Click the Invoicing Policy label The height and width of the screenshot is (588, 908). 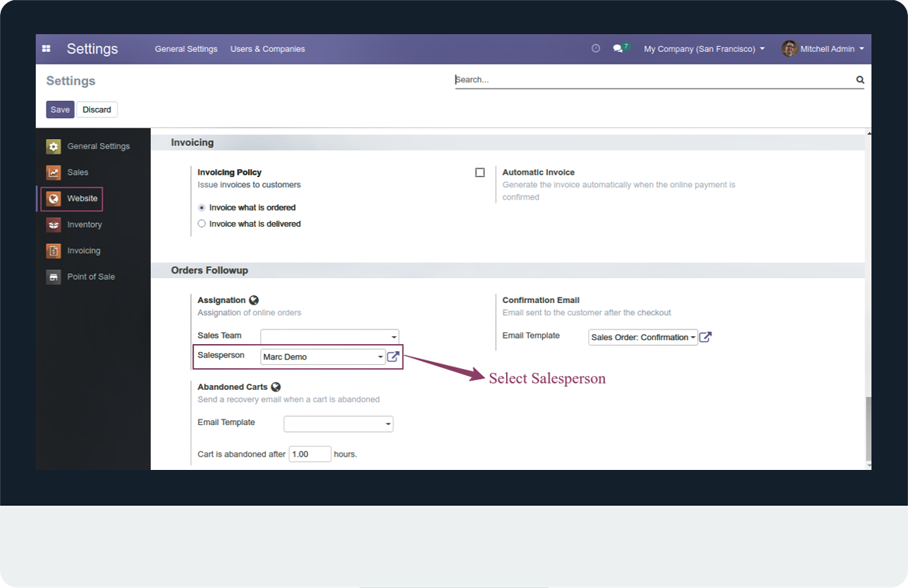(229, 172)
